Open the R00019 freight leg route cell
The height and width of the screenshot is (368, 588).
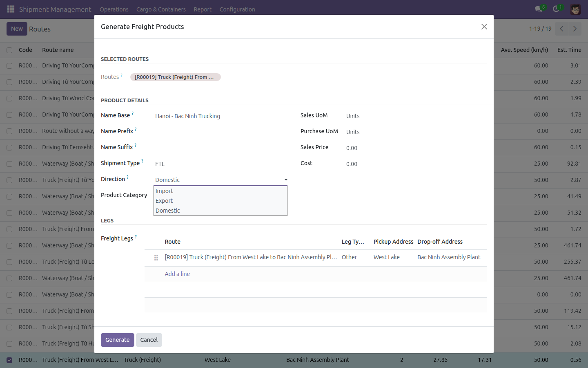pos(251,257)
